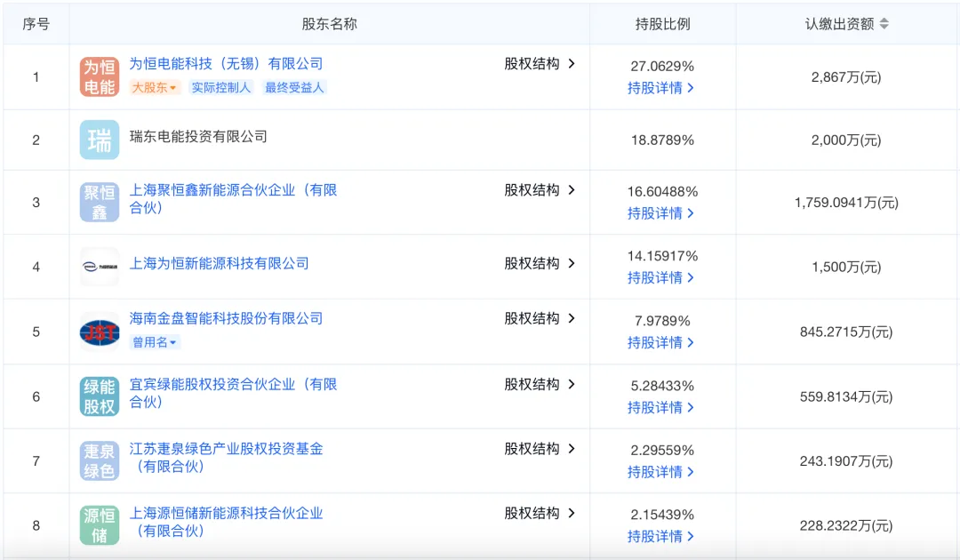Image resolution: width=960 pixels, height=560 pixels.
Task: View 持股详情 for the 2.15439% holding
Action: [660, 537]
